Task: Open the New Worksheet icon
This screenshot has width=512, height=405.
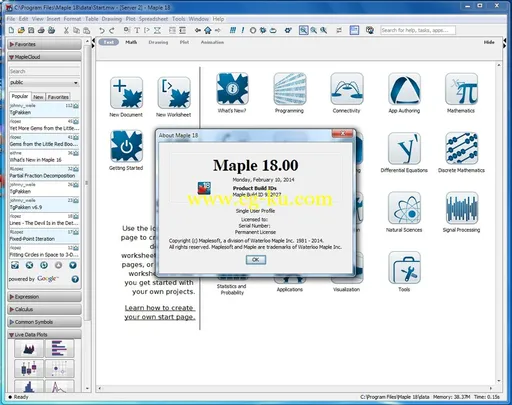Action: [174, 93]
